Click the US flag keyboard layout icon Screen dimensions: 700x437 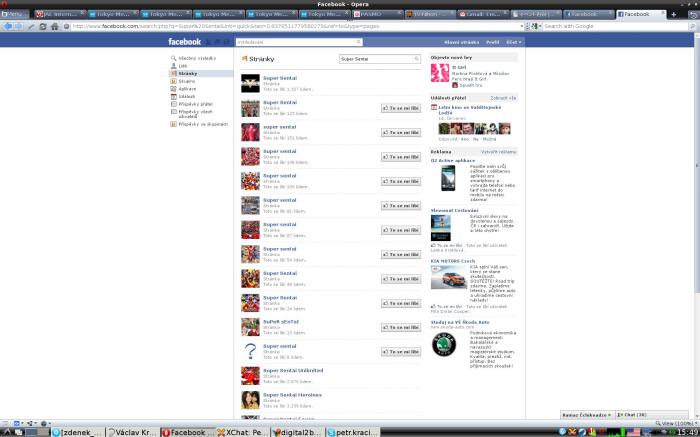[x=633, y=432]
